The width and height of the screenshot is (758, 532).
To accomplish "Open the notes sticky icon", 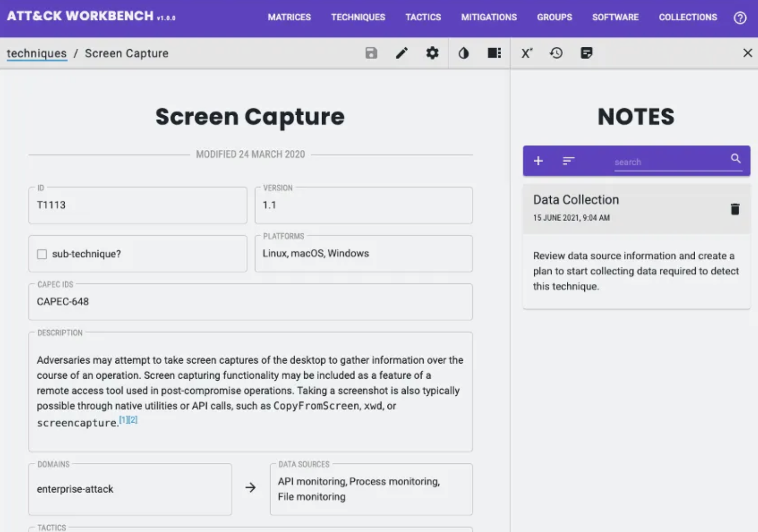I will tap(586, 53).
